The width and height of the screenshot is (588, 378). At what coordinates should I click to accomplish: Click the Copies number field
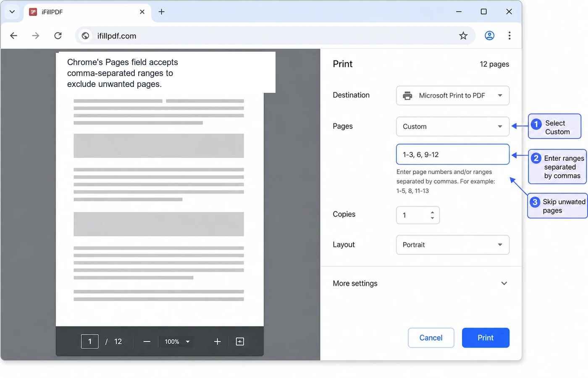point(418,215)
